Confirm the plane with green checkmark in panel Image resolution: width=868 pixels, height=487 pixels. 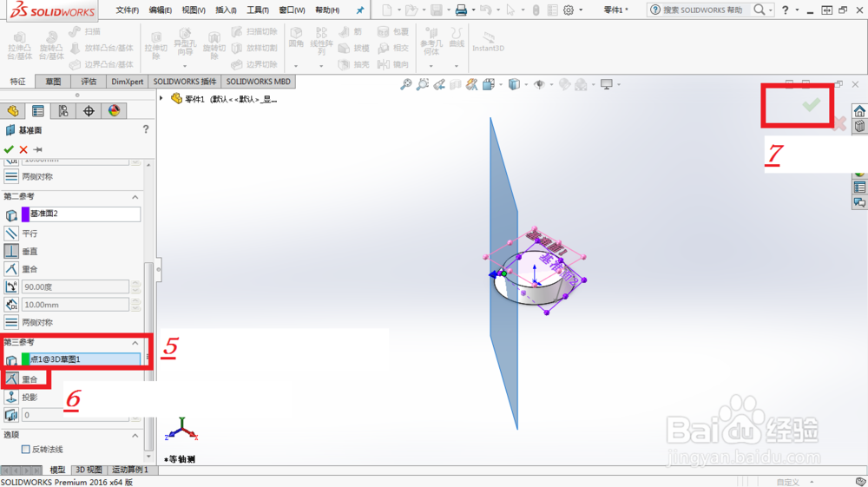tap(9, 149)
